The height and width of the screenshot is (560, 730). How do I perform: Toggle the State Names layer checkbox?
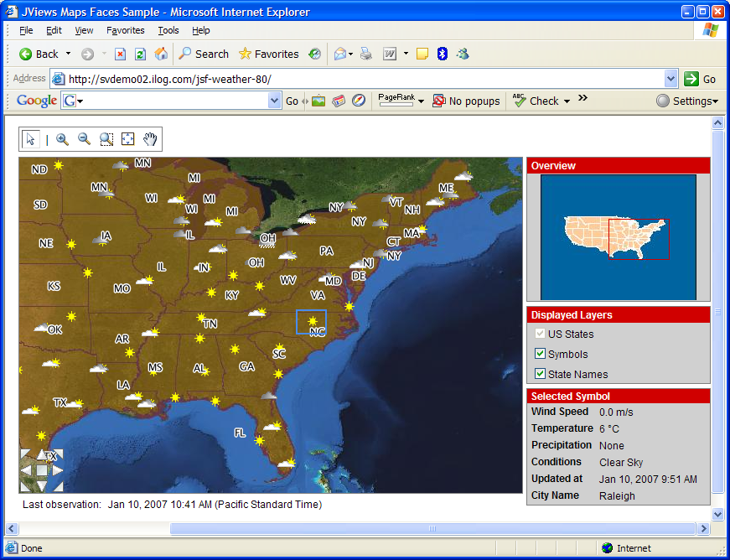(540, 374)
